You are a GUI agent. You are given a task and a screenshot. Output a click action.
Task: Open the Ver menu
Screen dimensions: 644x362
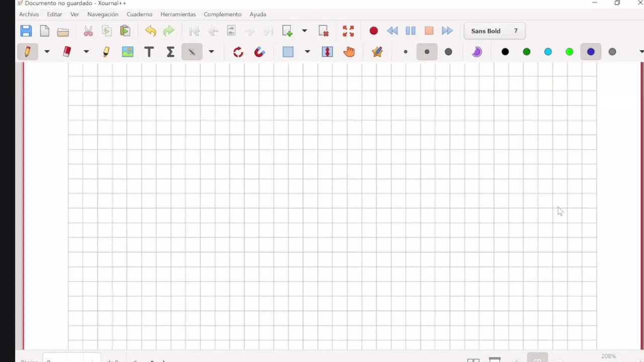74,14
